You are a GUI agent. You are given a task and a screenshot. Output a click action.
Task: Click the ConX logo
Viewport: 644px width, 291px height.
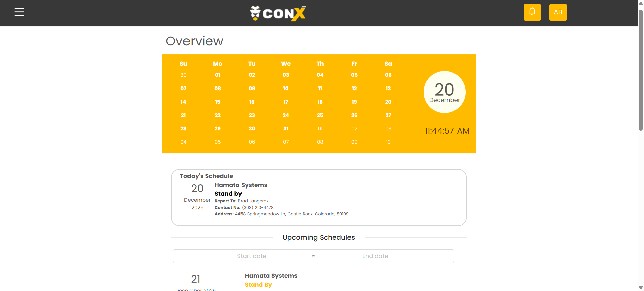tap(278, 13)
